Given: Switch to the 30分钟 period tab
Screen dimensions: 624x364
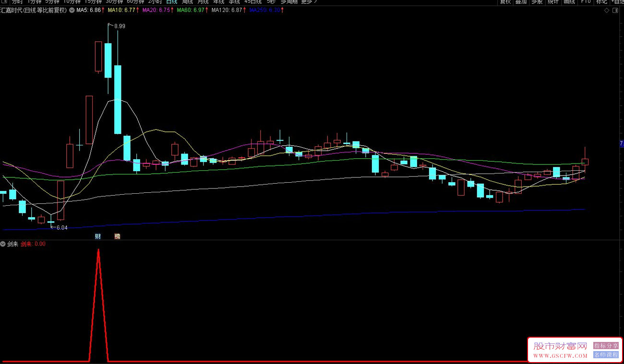Looking at the screenshot, I should coord(114,2).
